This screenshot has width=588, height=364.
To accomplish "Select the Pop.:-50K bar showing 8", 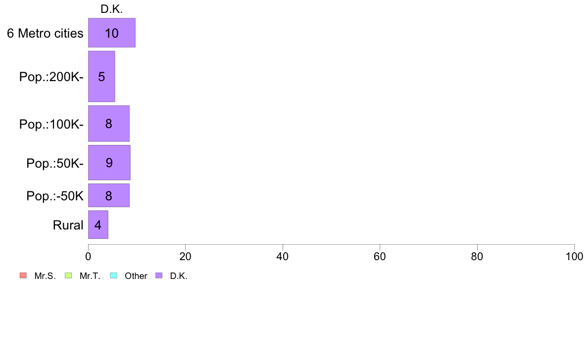I will coord(109,195).
